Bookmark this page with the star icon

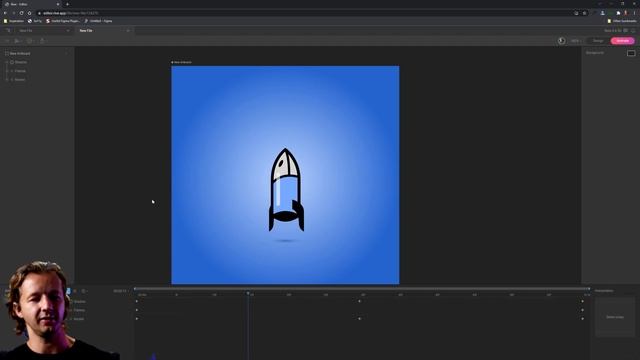tap(584, 13)
